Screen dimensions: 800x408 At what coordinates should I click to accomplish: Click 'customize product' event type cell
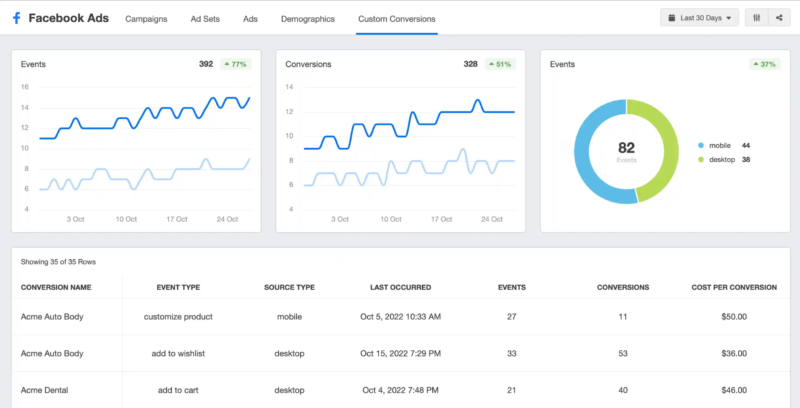click(x=178, y=317)
